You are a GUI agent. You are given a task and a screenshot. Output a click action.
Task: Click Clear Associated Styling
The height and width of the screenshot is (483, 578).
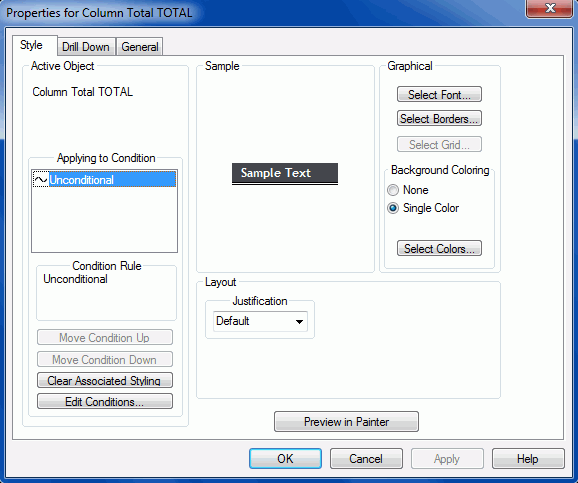[x=105, y=381]
